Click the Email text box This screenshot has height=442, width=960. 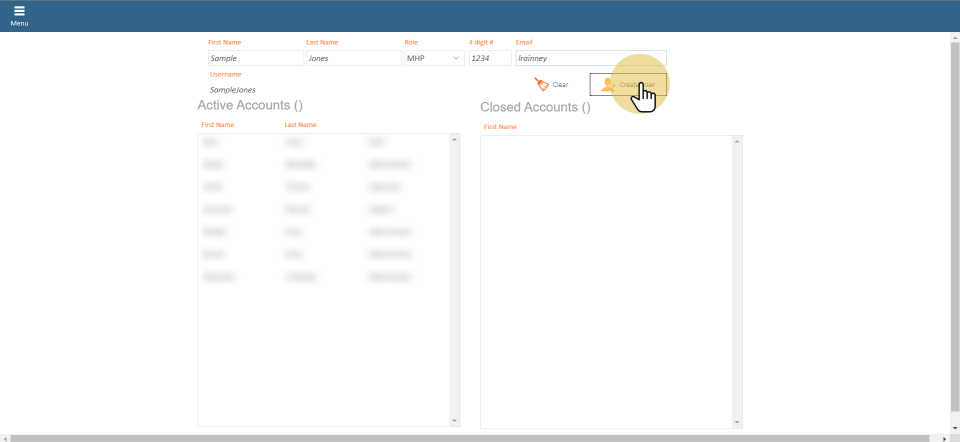click(x=590, y=58)
